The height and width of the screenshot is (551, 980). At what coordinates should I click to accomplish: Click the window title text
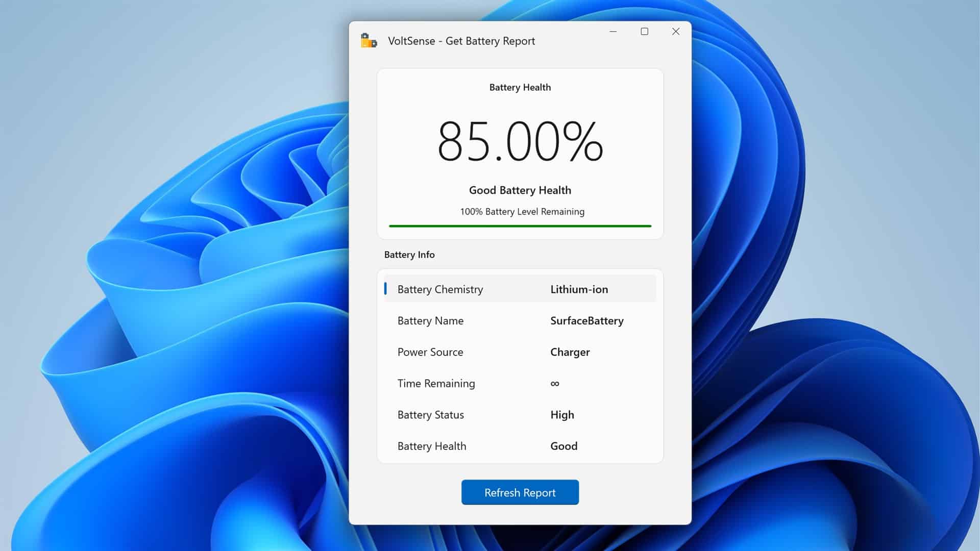(461, 41)
